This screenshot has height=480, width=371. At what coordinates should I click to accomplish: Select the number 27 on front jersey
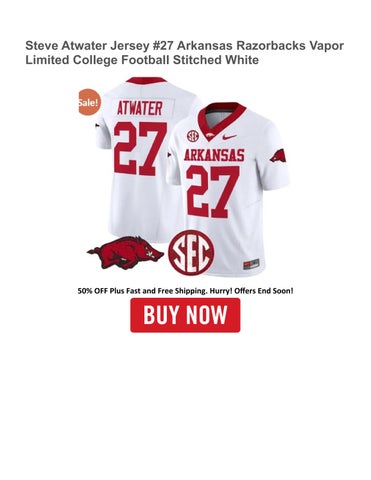pos(213,192)
